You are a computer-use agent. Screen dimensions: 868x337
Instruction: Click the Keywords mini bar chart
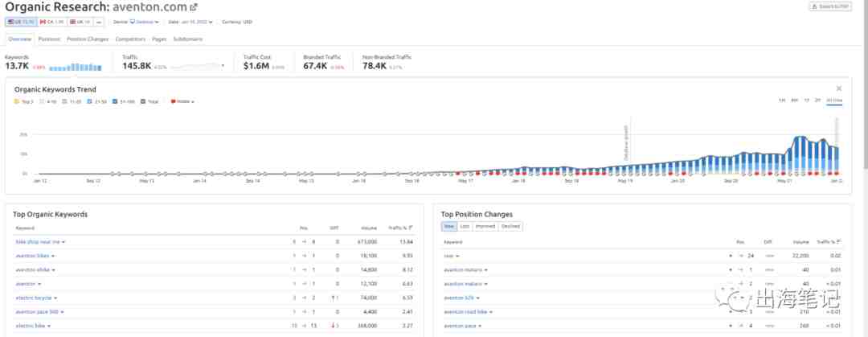click(76, 67)
